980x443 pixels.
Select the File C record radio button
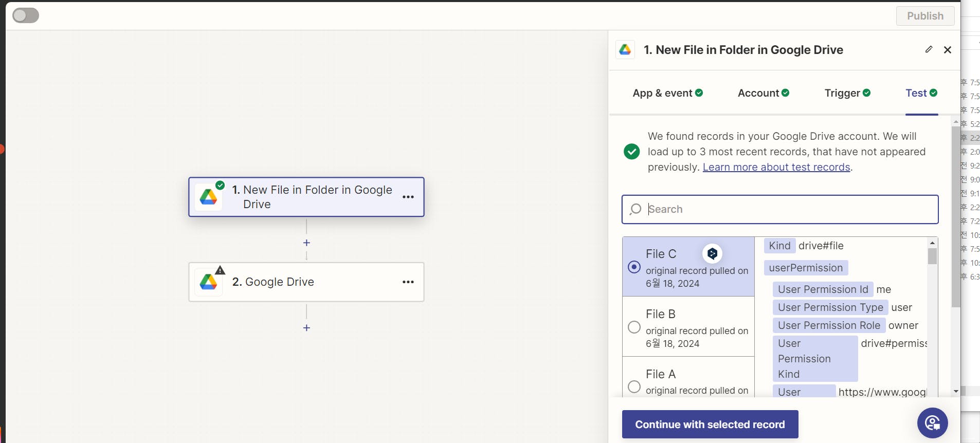[x=634, y=267]
